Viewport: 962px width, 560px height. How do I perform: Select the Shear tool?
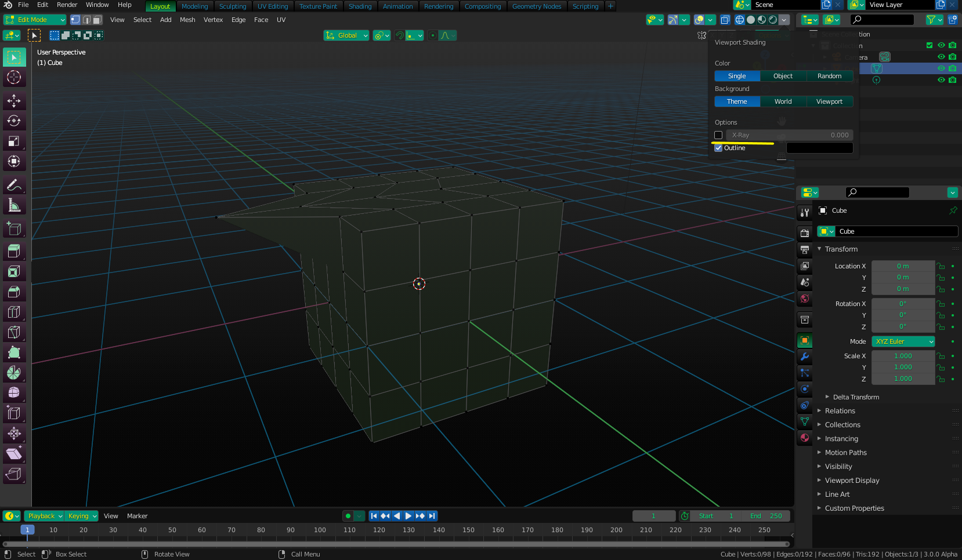(x=14, y=454)
